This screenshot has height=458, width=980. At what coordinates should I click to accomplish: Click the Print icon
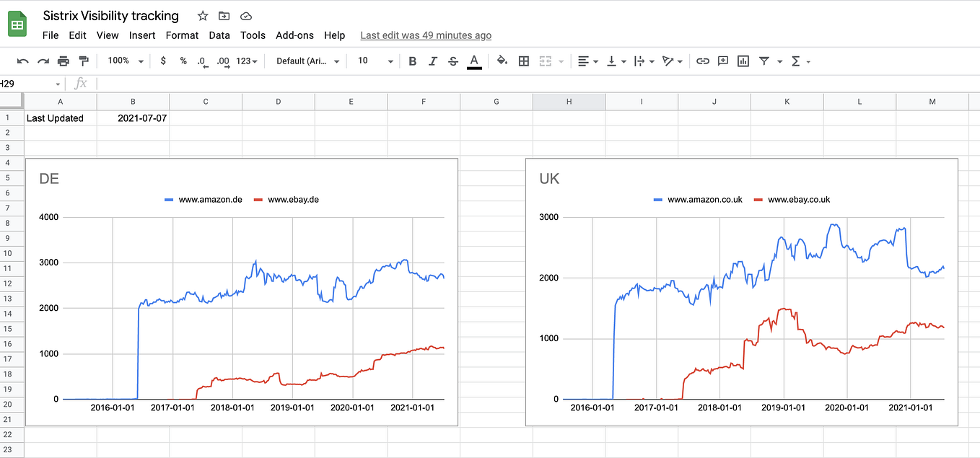[64, 61]
